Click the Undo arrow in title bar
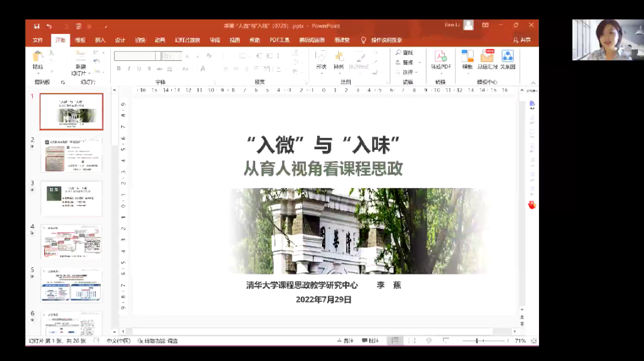Image resolution: width=644 pixels, height=361 pixels. pyautogui.click(x=49, y=26)
